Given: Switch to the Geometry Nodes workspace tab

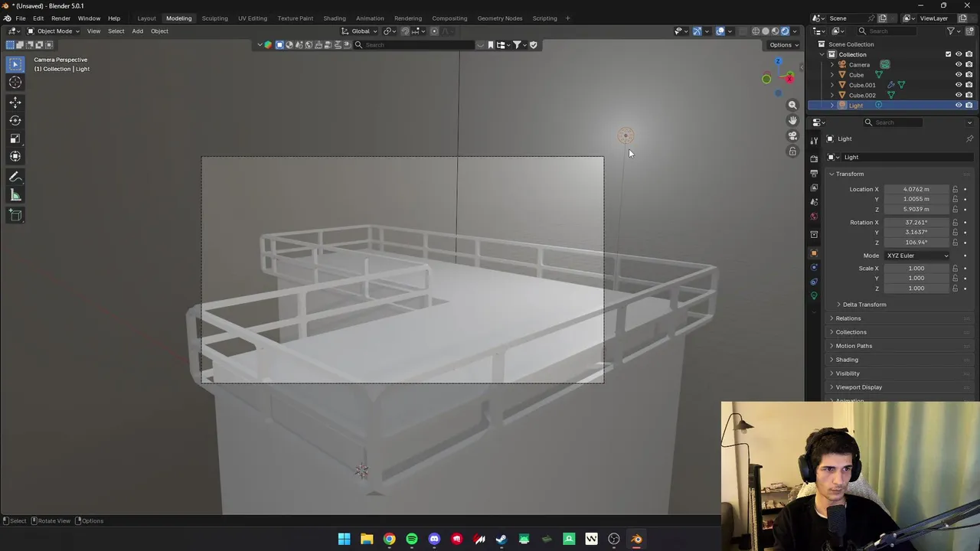Looking at the screenshot, I should coord(499,18).
